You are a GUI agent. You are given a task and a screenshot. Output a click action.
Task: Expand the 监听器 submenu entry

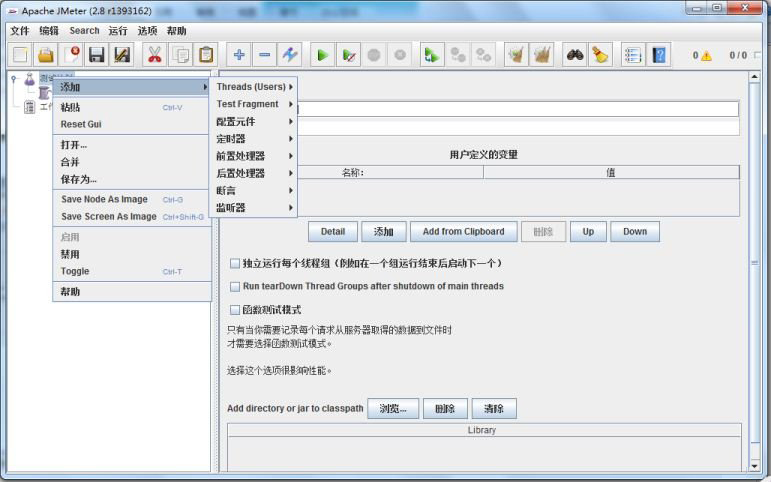click(x=255, y=207)
